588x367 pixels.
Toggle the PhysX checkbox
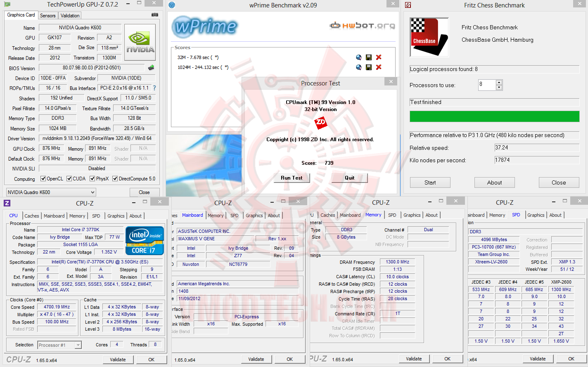tap(92, 179)
